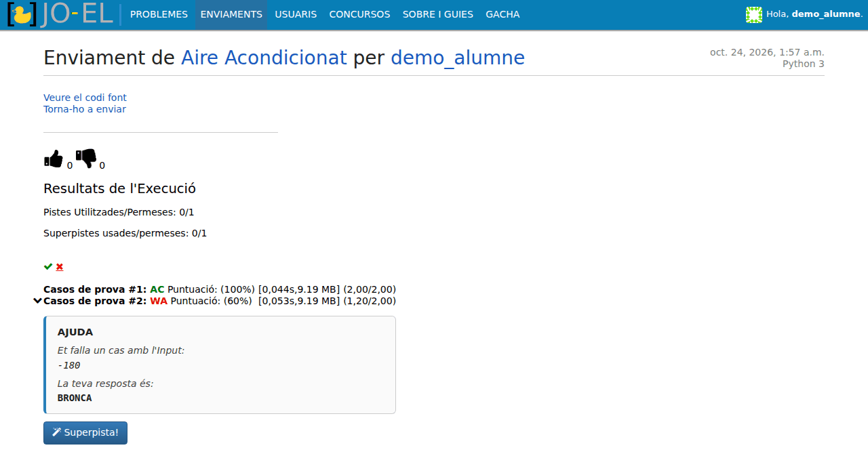Image resolution: width=868 pixels, height=454 pixels.
Task: Give a thumbs down to the submission
Action: click(x=86, y=159)
